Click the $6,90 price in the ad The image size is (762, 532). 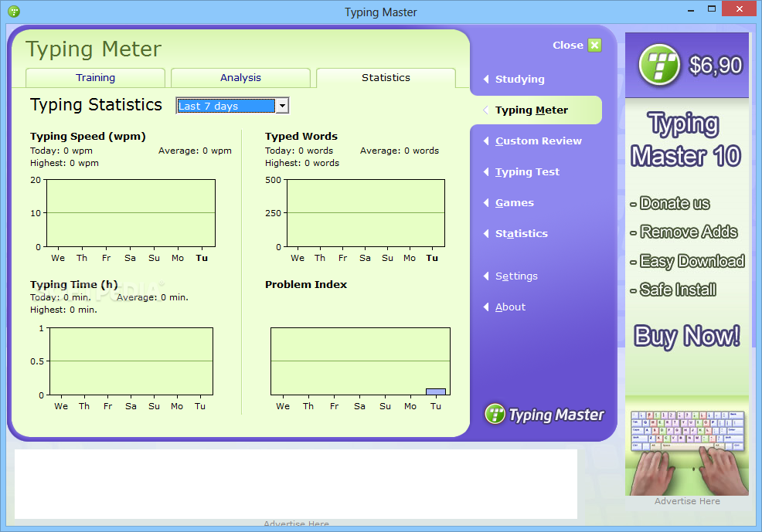coord(716,65)
